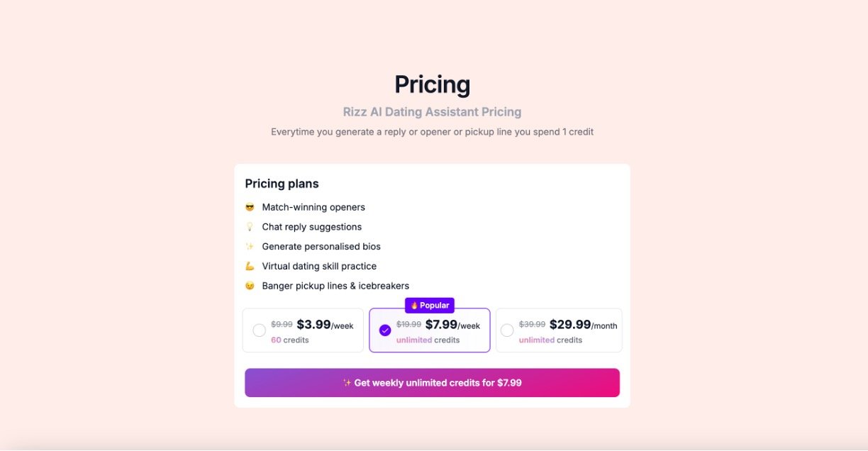Image resolution: width=868 pixels, height=451 pixels.
Task: Click the crossed-out $19.99 price
Action: point(408,325)
